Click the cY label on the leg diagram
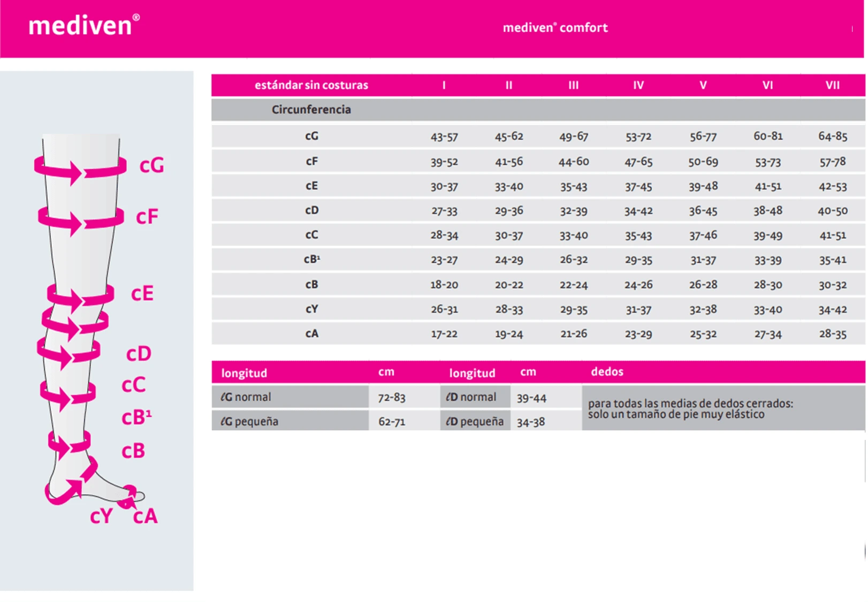Screen dimensions: 868x602 tap(102, 516)
